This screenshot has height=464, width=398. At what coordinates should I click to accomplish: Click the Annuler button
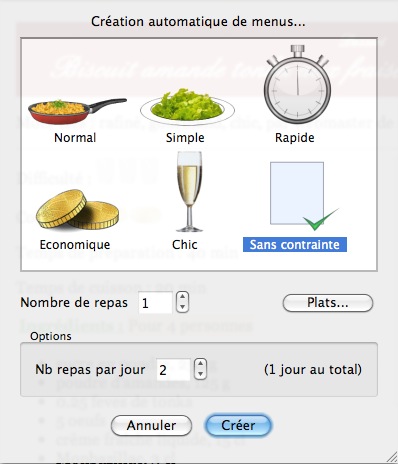(x=151, y=425)
